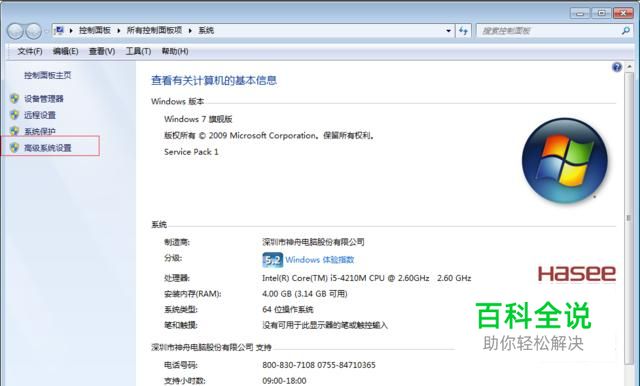The width and height of the screenshot is (640, 386).
Task: Click the 5.2 rating score badge
Action: click(272, 260)
